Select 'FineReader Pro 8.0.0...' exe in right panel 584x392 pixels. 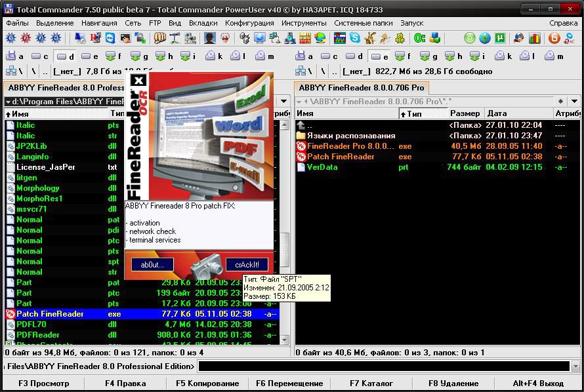click(438, 146)
